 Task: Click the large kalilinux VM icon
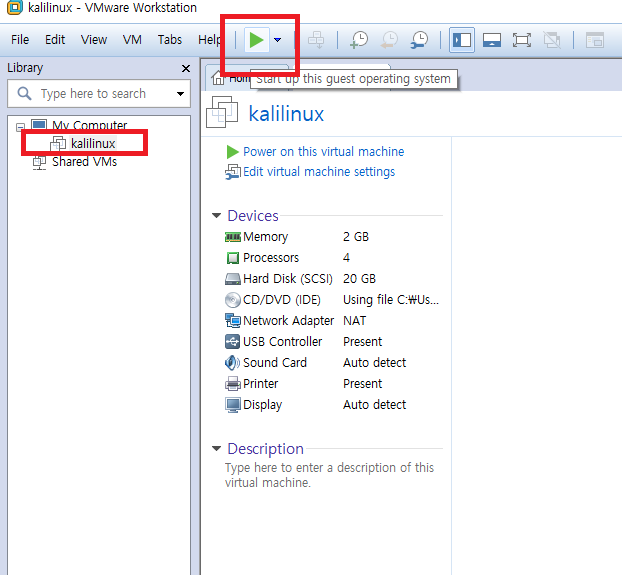222,112
